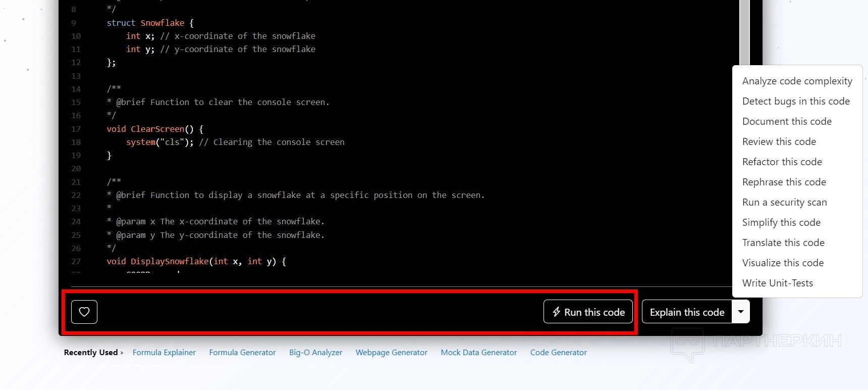
Task: Choose Simplify this code option
Action: (781, 222)
